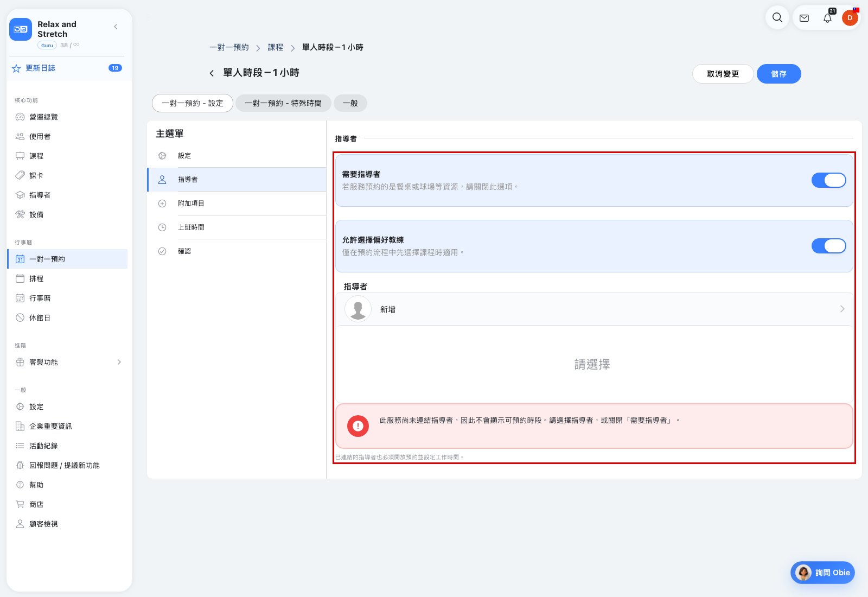This screenshot has height=597, width=868.
Task: Select 附加項目 in the main menu
Action: [237, 204]
